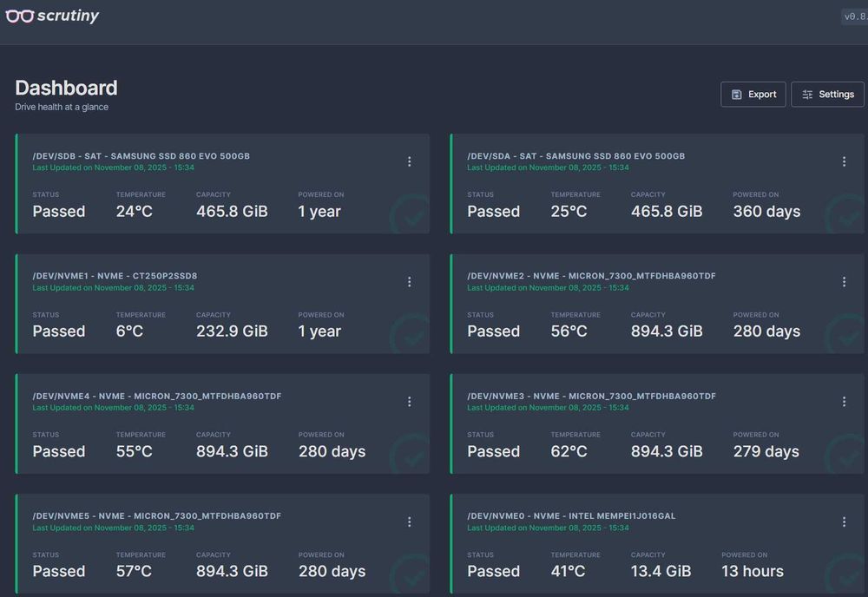Screen dimensions: 868x597
Task: Open dashboard Settings
Action: coord(827,95)
